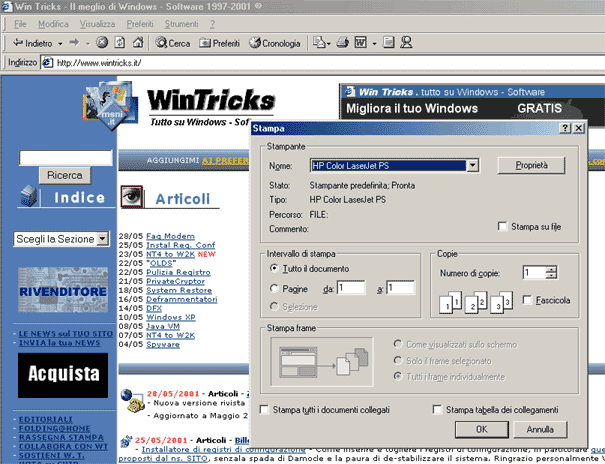Open the Spyware article link

[163, 344]
